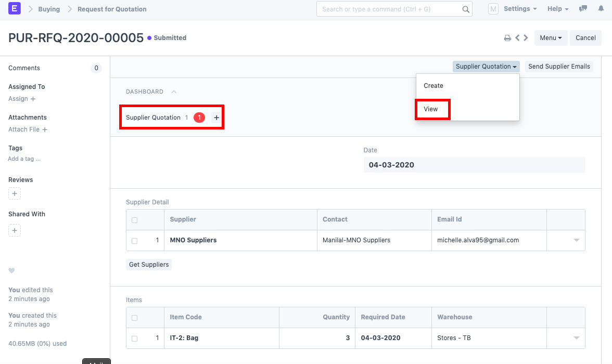The image size is (612, 364).
Task: Expand the Menu dropdown button
Action: click(550, 38)
